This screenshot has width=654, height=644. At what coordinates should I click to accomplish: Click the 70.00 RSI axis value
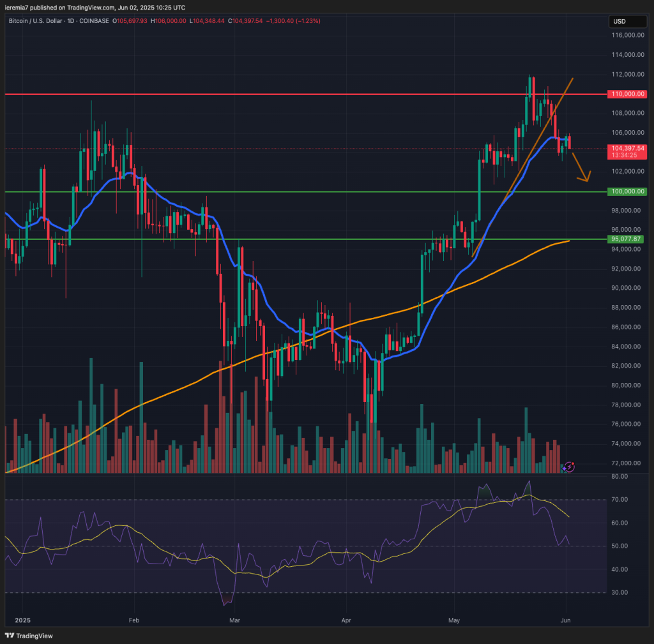click(x=620, y=499)
